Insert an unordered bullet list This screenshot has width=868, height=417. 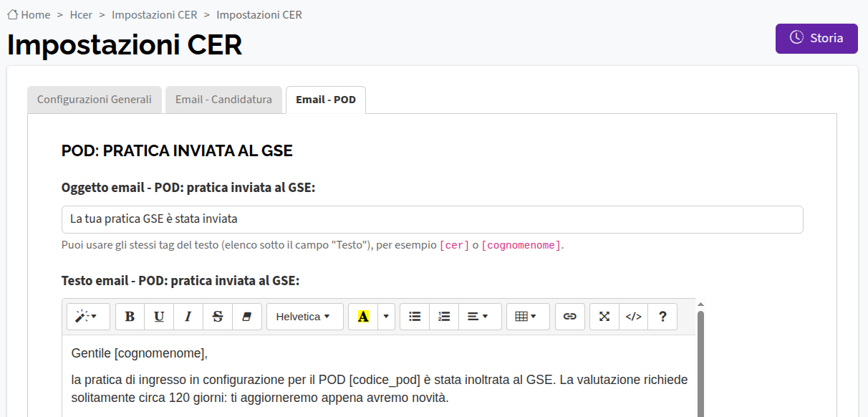click(x=415, y=316)
